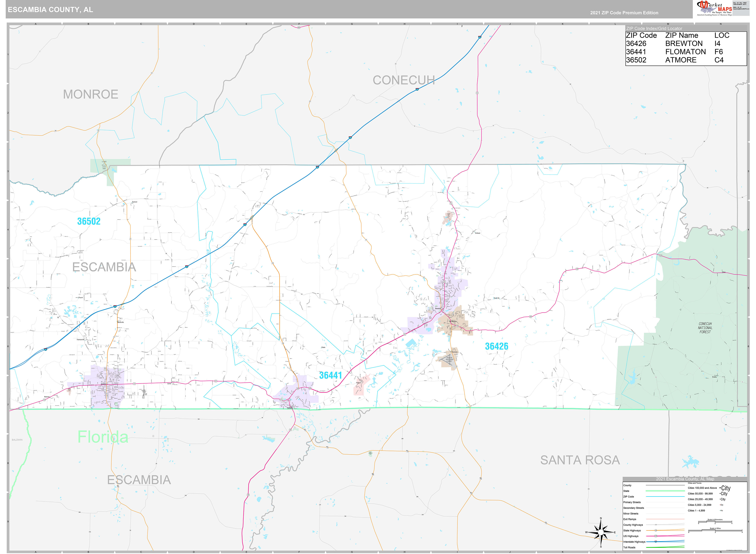Click the County Highways marker in legend
Viewport: 756px width, 554px height.
coord(656,525)
